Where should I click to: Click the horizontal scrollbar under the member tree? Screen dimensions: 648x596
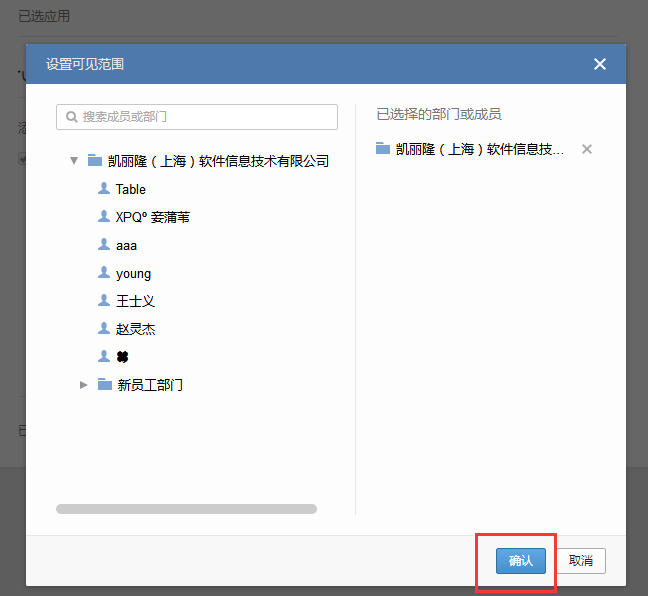[186, 509]
